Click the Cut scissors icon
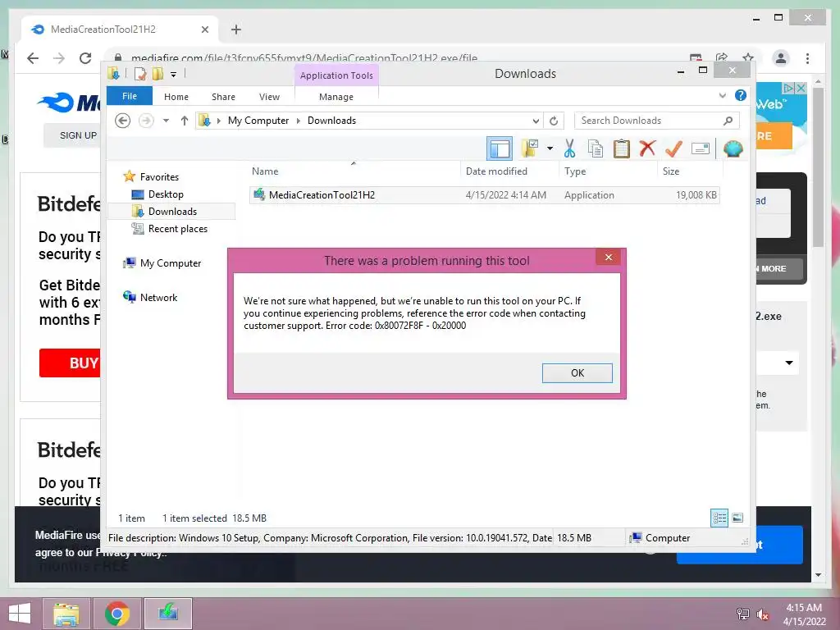840x630 pixels. tap(569, 148)
